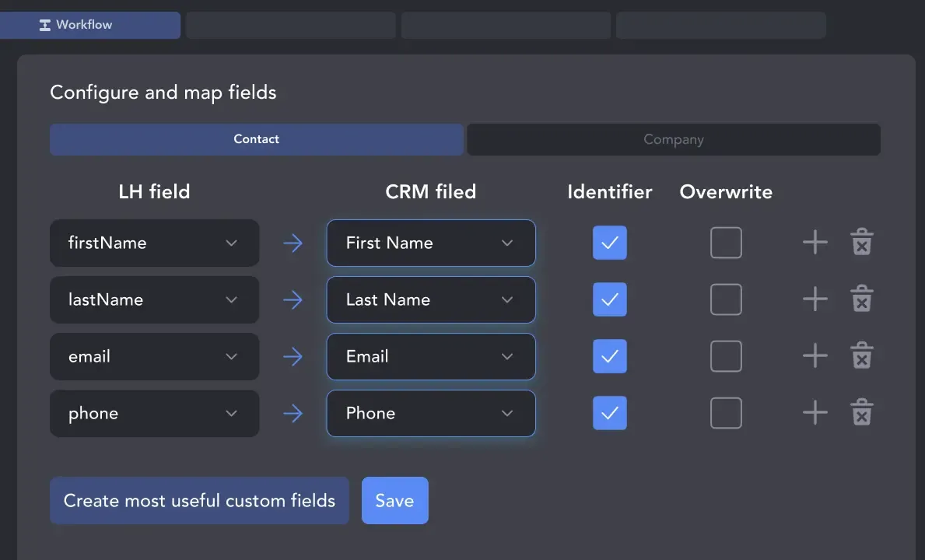Uncheck Identifier for Phone
Image resolution: width=925 pixels, height=560 pixels.
coord(609,413)
